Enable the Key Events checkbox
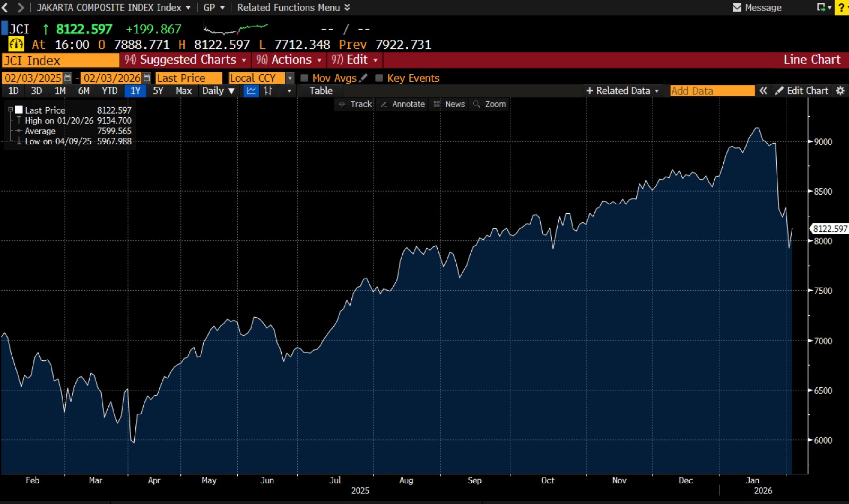 coord(379,78)
